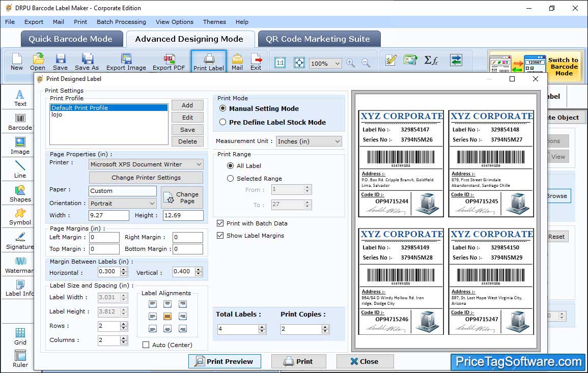Click the Add print profile button
Viewport: 588px width, 373px height.
pyautogui.click(x=187, y=105)
